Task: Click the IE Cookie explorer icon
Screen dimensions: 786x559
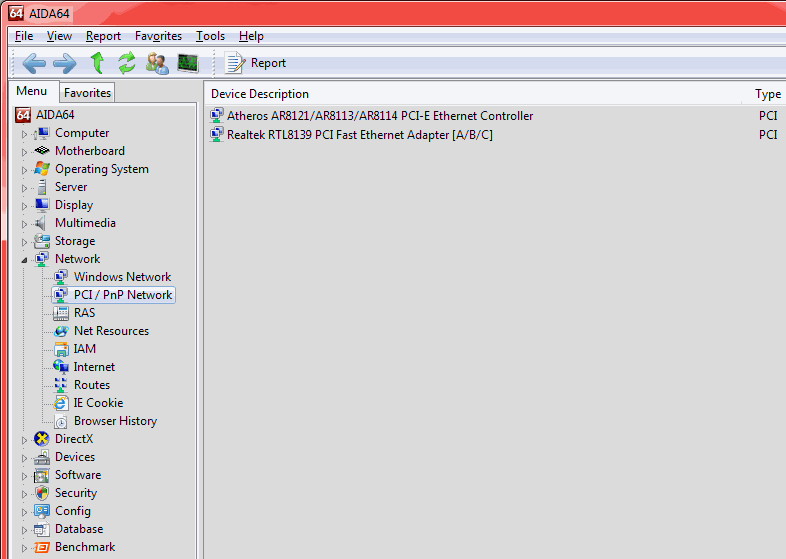Action: pyautogui.click(x=61, y=403)
